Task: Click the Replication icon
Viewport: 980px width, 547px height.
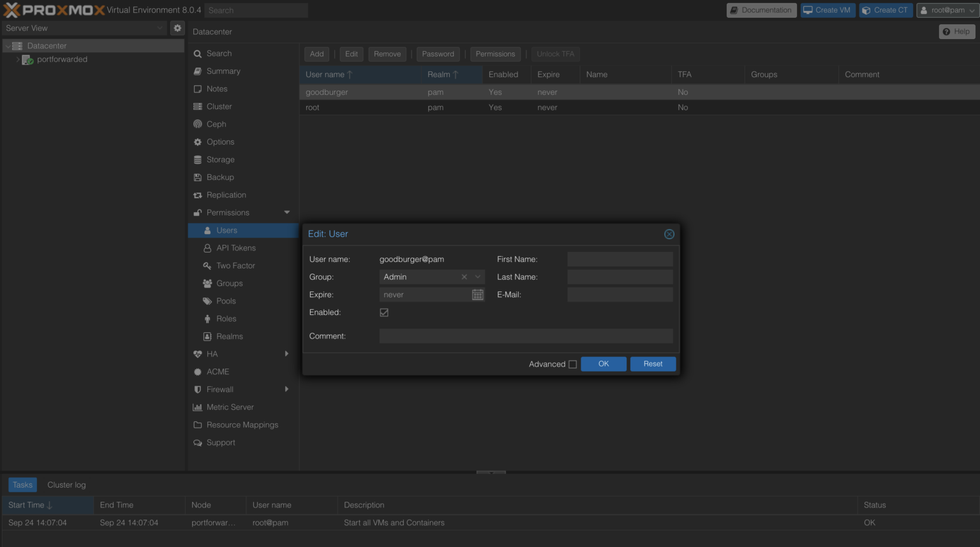Action: click(198, 194)
